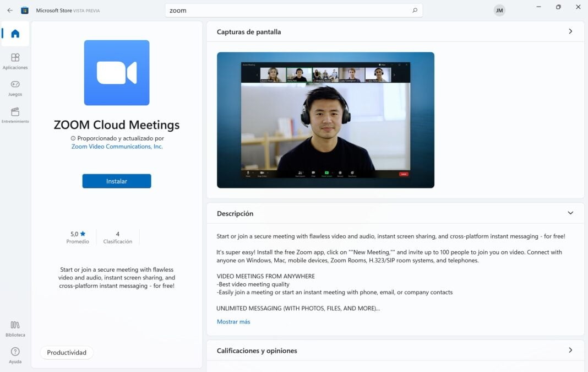This screenshot has width=588, height=372.
Task: Open the Zoom meeting screenshot thumbnail
Action: tap(325, 120)
